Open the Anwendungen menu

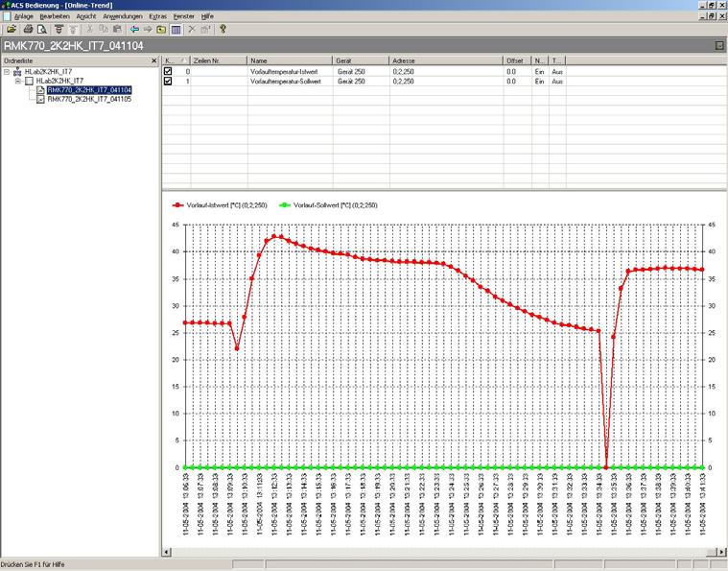click(123, 16)
